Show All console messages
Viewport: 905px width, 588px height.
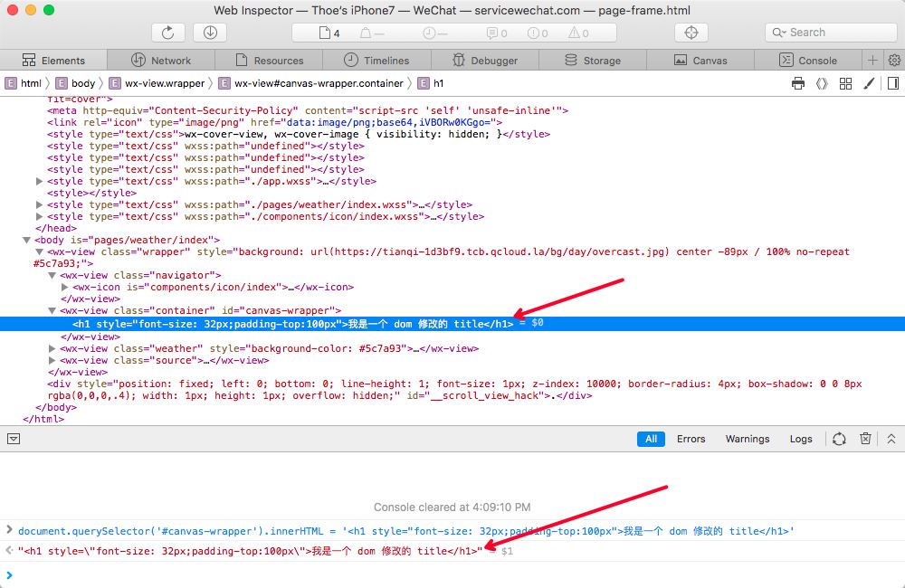coord(651,439)
